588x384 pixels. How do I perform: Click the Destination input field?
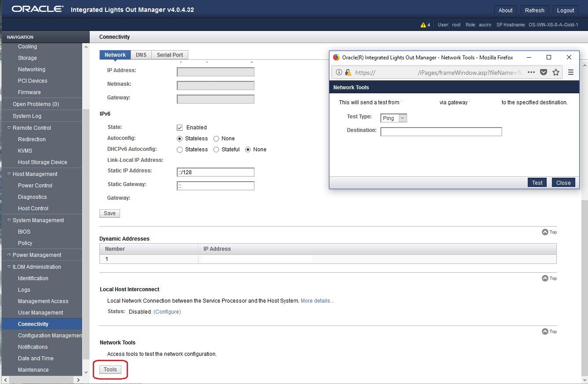(441, 132)
